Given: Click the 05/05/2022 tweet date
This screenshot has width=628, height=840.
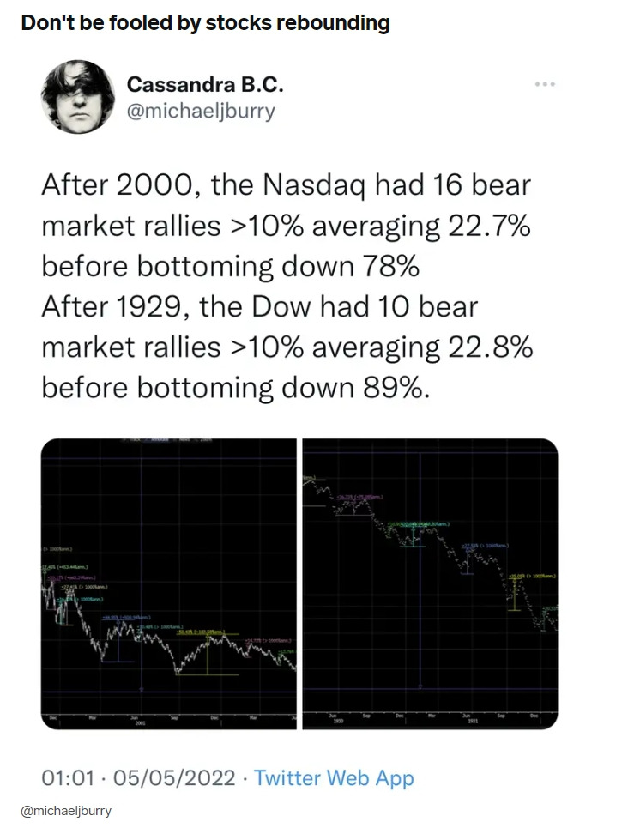Looking at the screenshot, I should pyautogui.click(x=174, y=778).
